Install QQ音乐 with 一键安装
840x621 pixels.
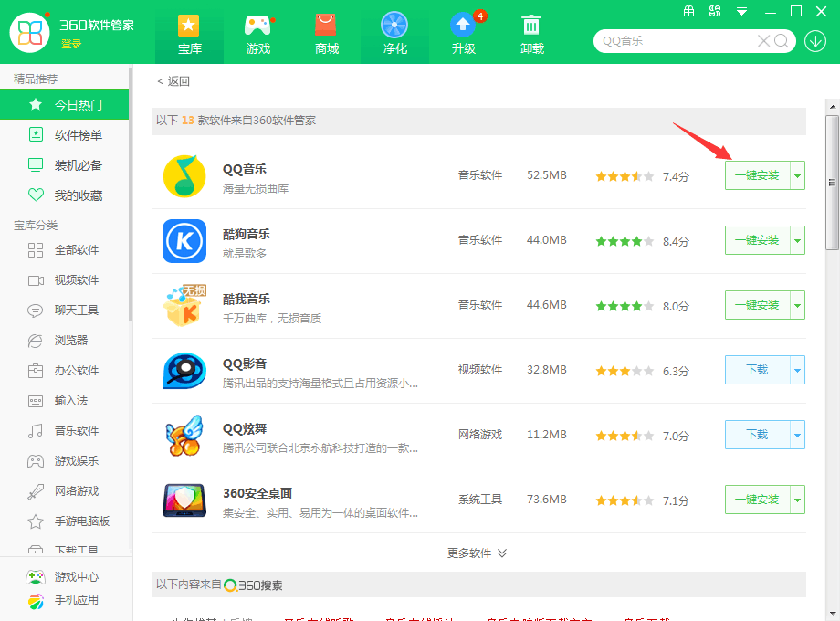point(758,175)
